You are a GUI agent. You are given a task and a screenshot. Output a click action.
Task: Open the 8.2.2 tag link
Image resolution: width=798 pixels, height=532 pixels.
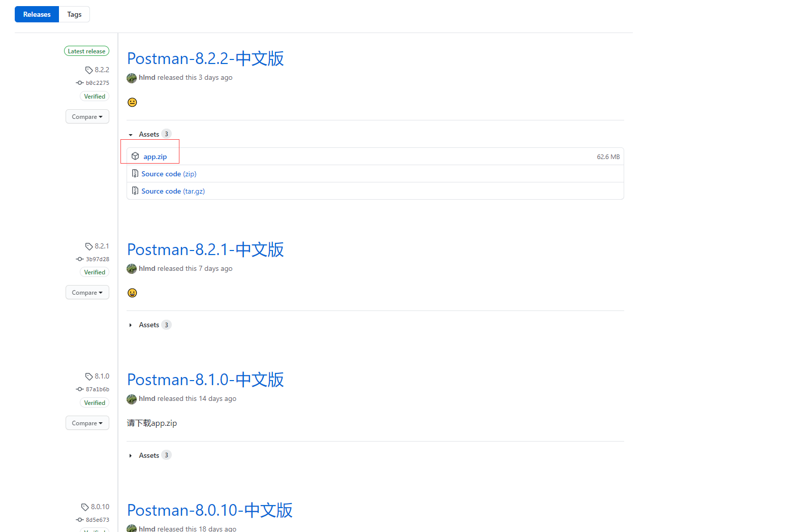[102, 70]
